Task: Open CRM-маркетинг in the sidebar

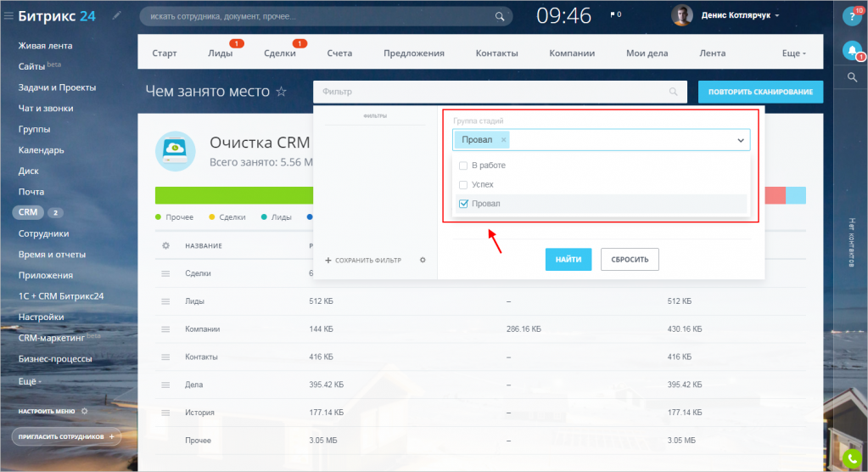Action: click(x=52, y=338)
